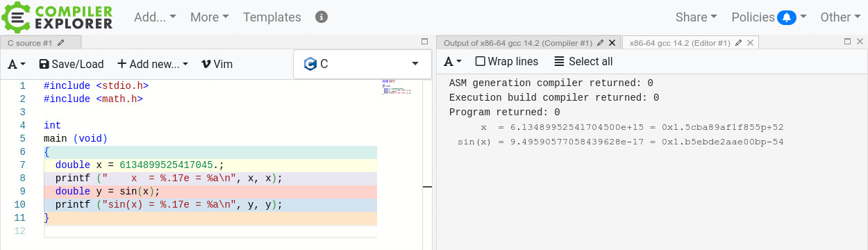Click pencil icon on C source #1 tab
Viewport: 868px width, 250px height.
(61, 43)
